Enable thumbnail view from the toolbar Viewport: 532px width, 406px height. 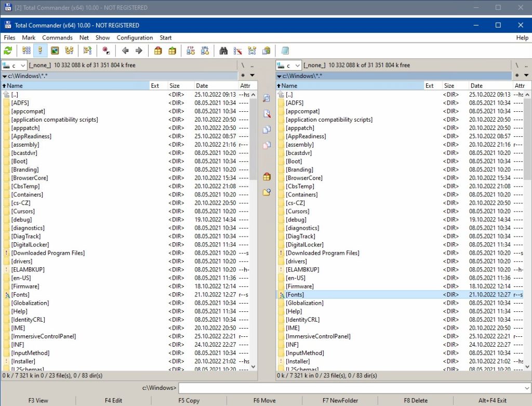[x=55, y=51]
